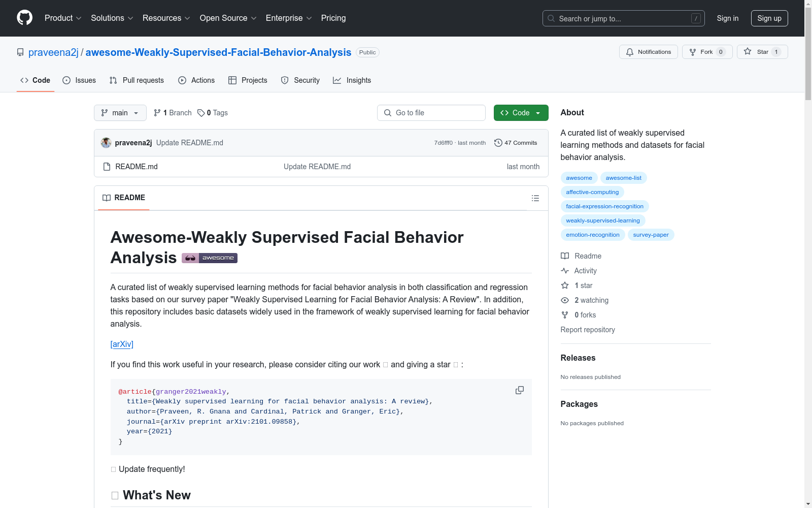812x508 pixels.
Task: Click the Sign in link
Action: 728,18
